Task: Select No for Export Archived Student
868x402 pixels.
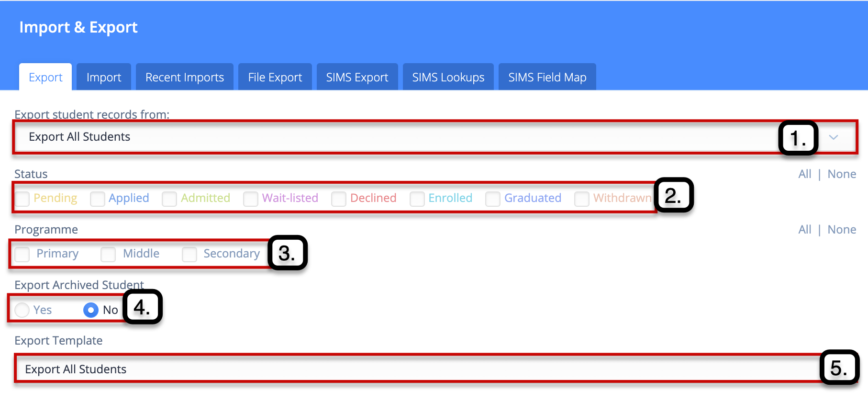Action: 91,310
